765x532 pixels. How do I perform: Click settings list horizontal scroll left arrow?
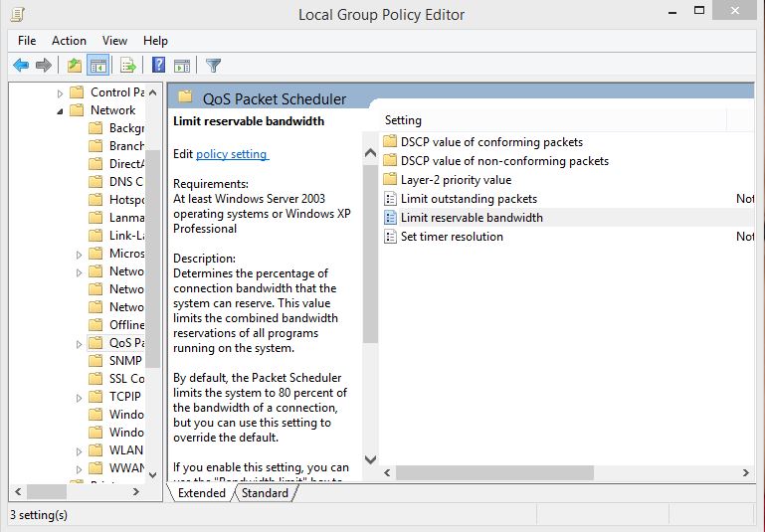(x=387, y=472)
